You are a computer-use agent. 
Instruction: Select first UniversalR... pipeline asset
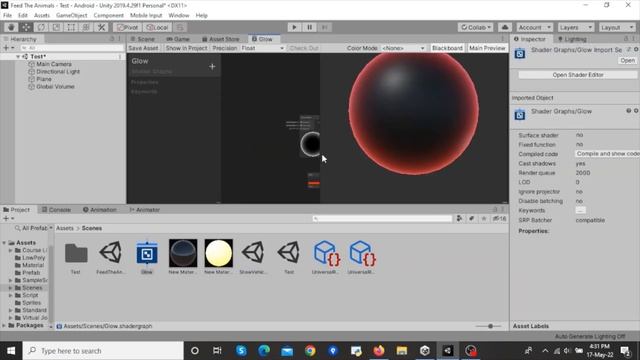[x=325, y=257]
